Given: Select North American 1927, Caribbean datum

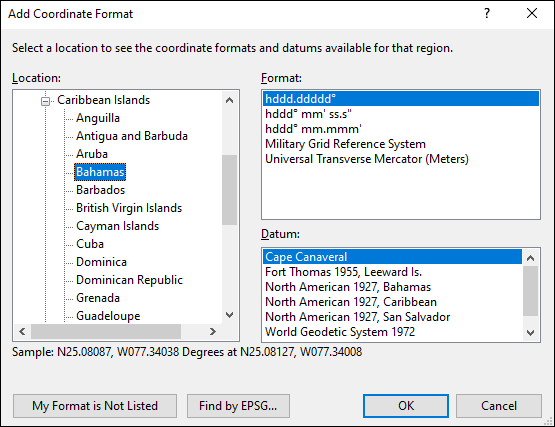Looking at the screenshot, I should click(392, 302).
